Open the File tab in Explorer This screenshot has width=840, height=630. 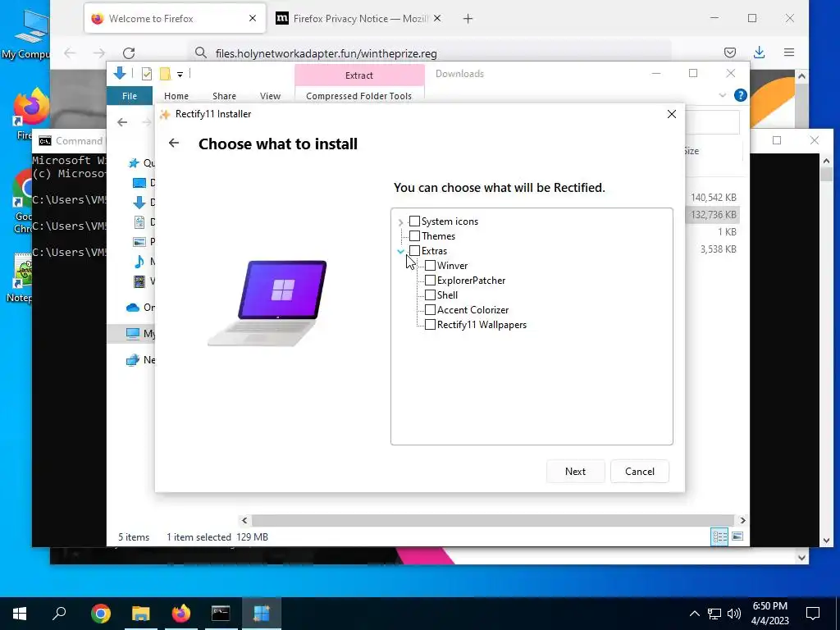130,96
